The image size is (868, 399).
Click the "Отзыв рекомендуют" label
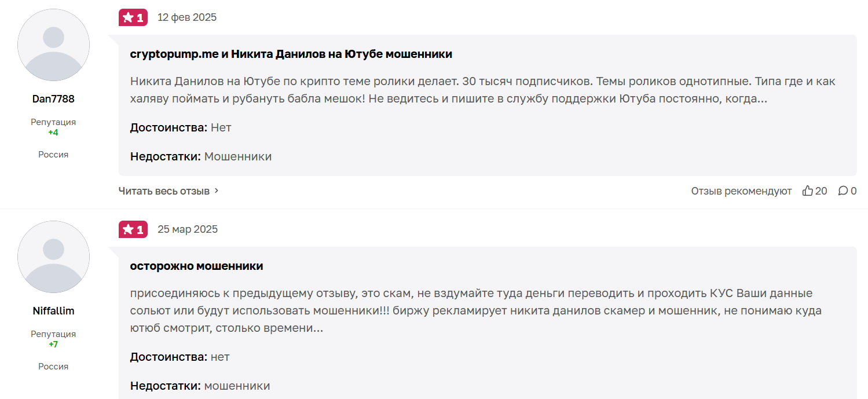(741, 191)
